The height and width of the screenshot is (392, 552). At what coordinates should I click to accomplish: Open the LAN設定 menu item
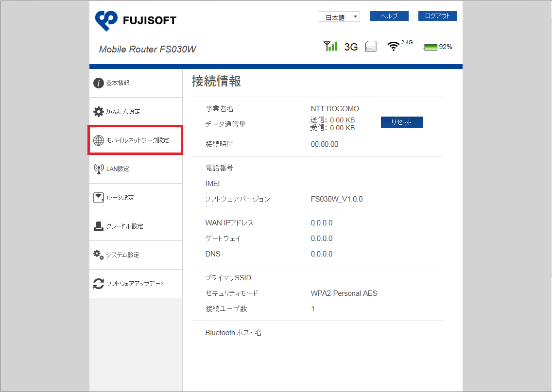[118, 169]
